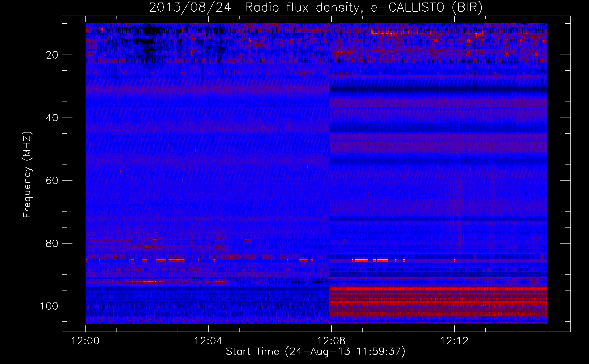Click the "40" frequency tick label
Screen dimensions: 589x364
(52, 118)
